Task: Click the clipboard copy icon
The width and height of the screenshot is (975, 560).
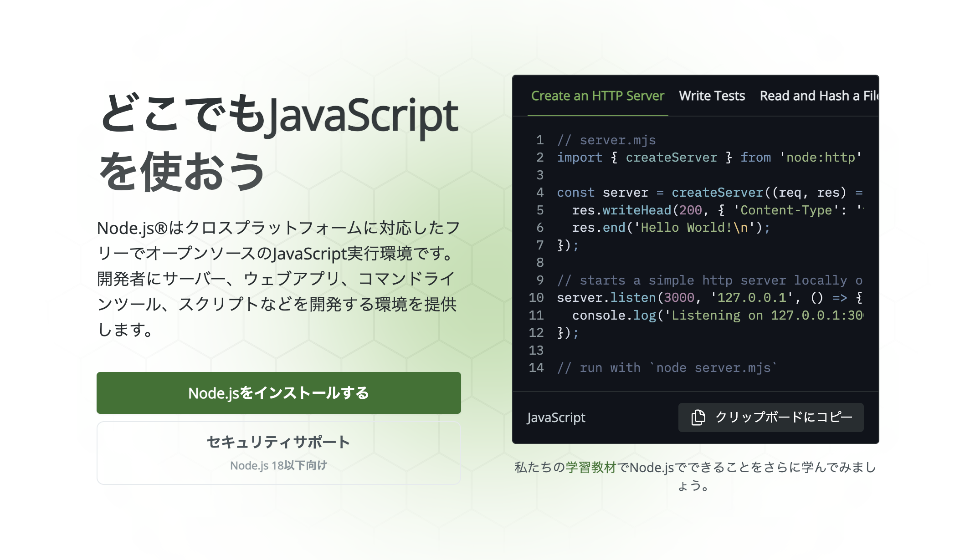Action: [x=698, y=417]
